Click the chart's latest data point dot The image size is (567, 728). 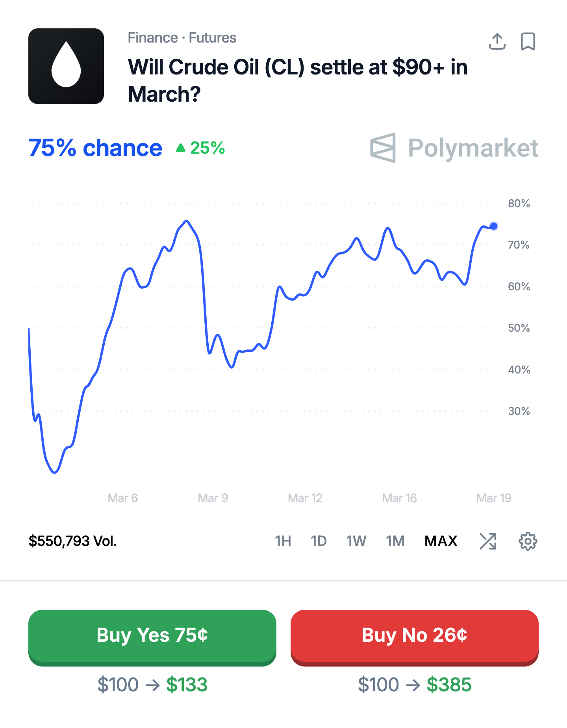click(494, 226)
